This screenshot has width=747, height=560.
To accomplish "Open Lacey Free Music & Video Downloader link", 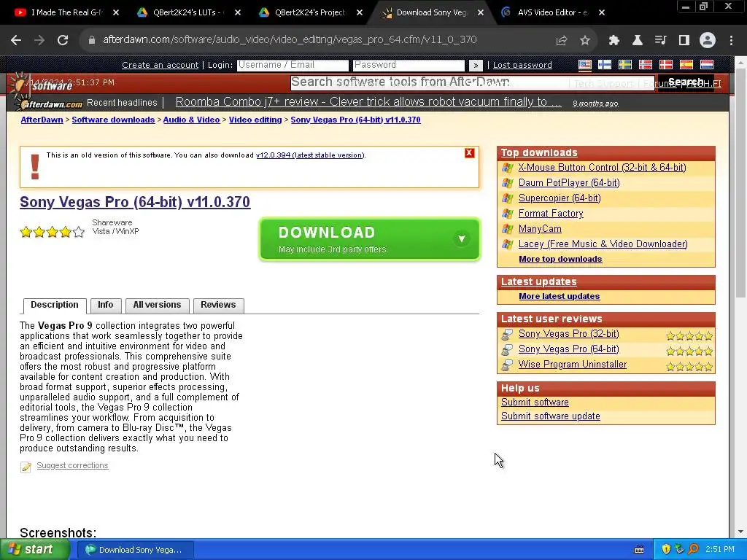I will pos(603,244).
